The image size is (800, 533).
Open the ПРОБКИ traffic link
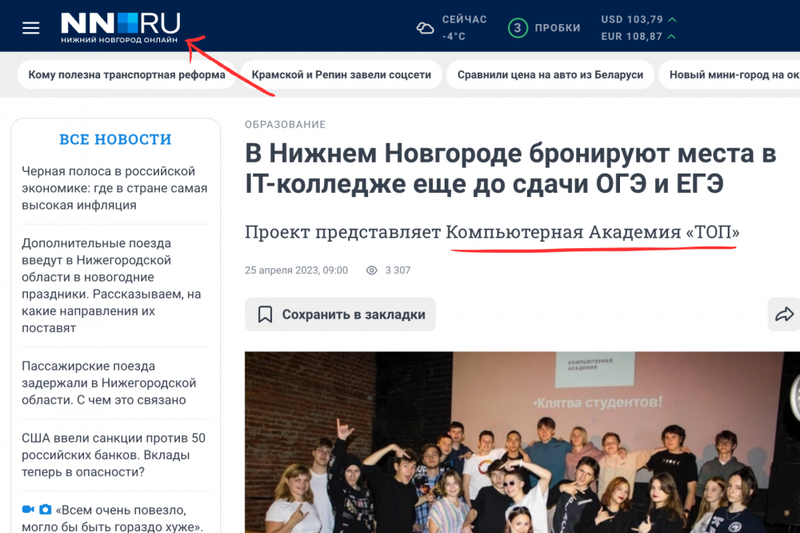(x=557, y=28)
